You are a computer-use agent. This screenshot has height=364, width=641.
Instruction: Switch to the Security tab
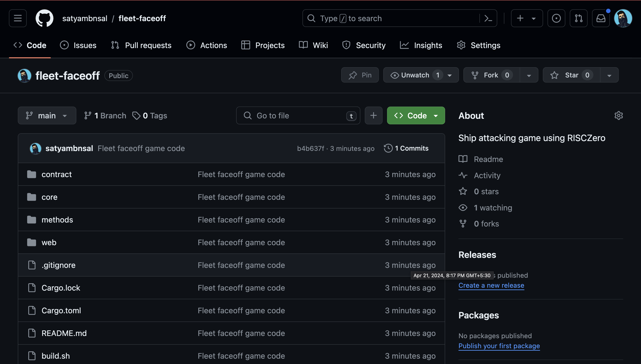click(x=364, y=45)
